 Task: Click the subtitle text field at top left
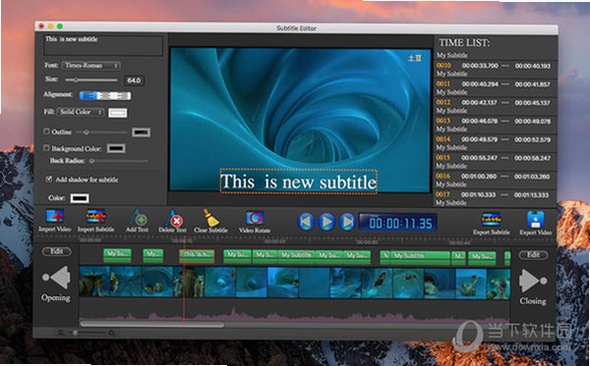point(103,45)
